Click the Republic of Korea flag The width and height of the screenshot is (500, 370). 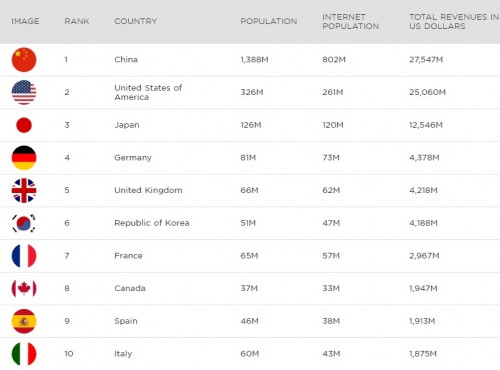click(24, 223)
